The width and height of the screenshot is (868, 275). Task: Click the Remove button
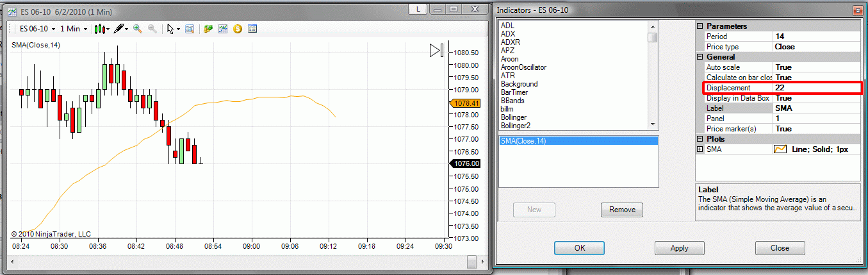(x=621, y=210)
